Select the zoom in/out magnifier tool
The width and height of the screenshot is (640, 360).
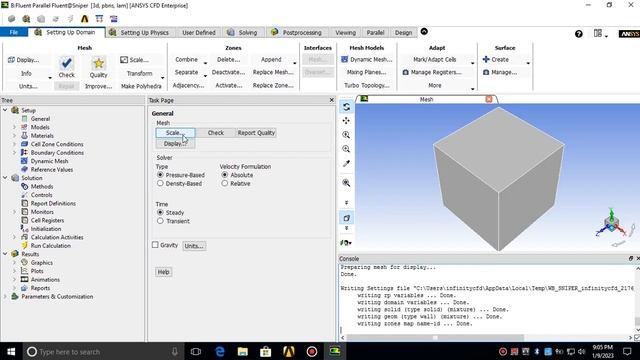346,135
